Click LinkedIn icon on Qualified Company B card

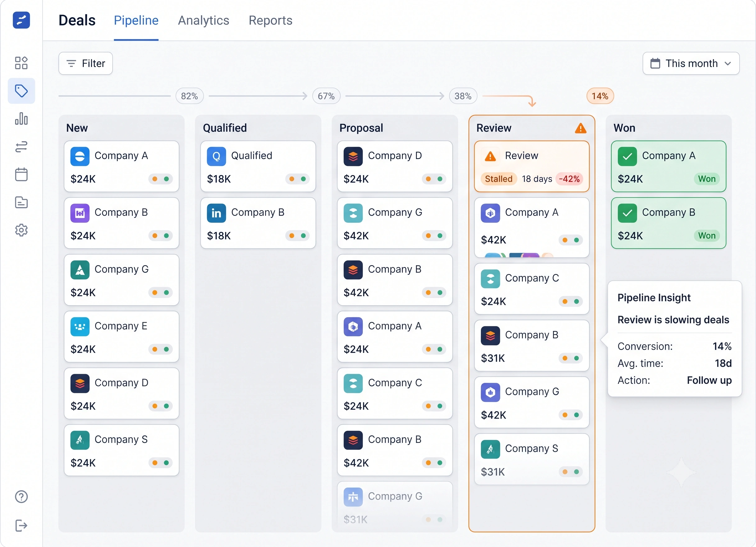click(216, 213)
